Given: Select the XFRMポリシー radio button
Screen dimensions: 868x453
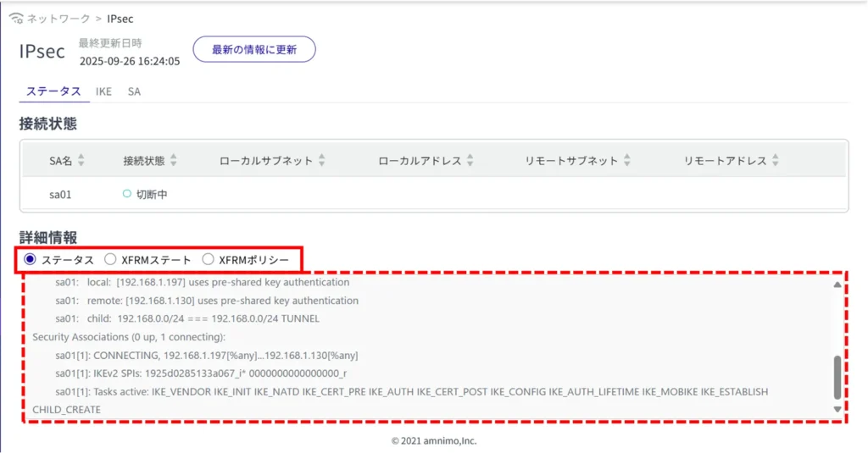Looking at the screenshot, I should click(x=208, y=259).
